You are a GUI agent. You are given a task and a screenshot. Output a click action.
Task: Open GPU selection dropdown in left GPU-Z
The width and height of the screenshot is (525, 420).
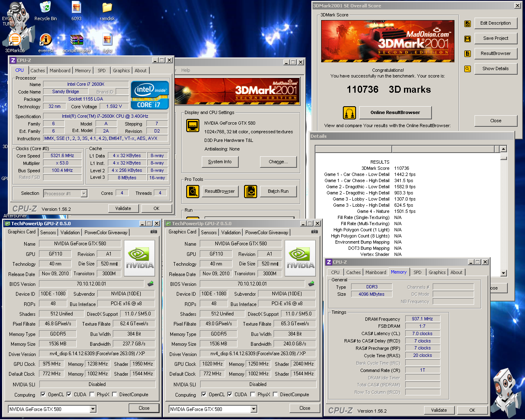click(93, 409)
